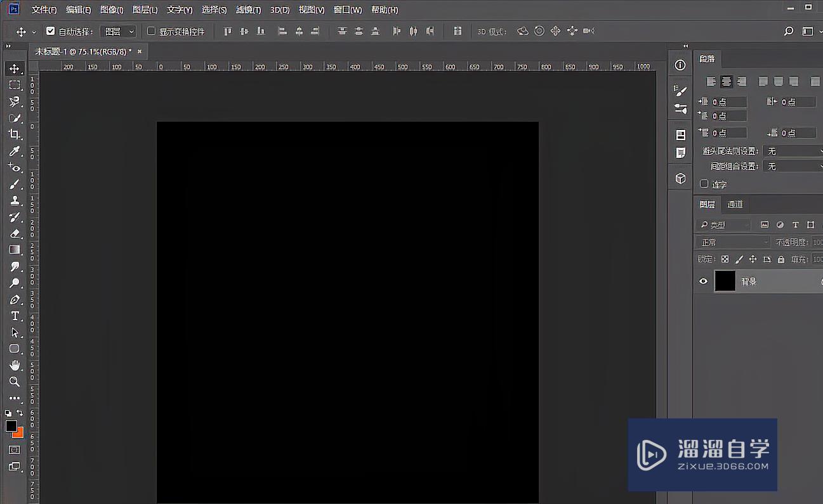Viewport: 823px width, 504px height.
Task: Enable the 连字 hyphenate checkbox
Action: pos(704,184)
